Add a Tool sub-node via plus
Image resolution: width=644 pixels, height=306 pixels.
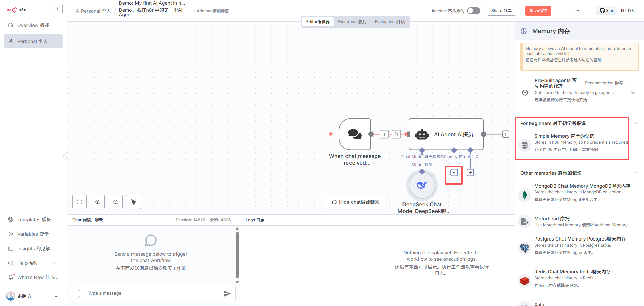470,172
